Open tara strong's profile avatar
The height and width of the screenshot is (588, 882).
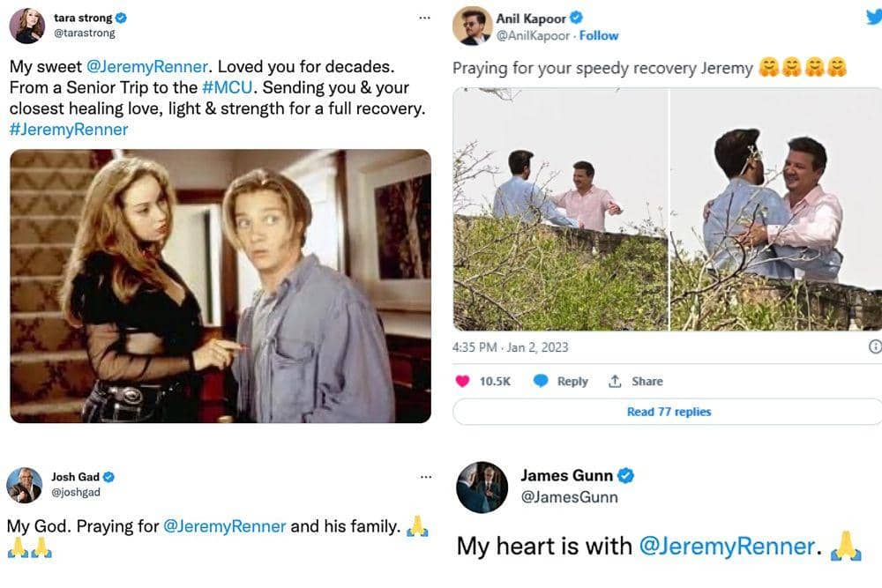coord(26,26)
